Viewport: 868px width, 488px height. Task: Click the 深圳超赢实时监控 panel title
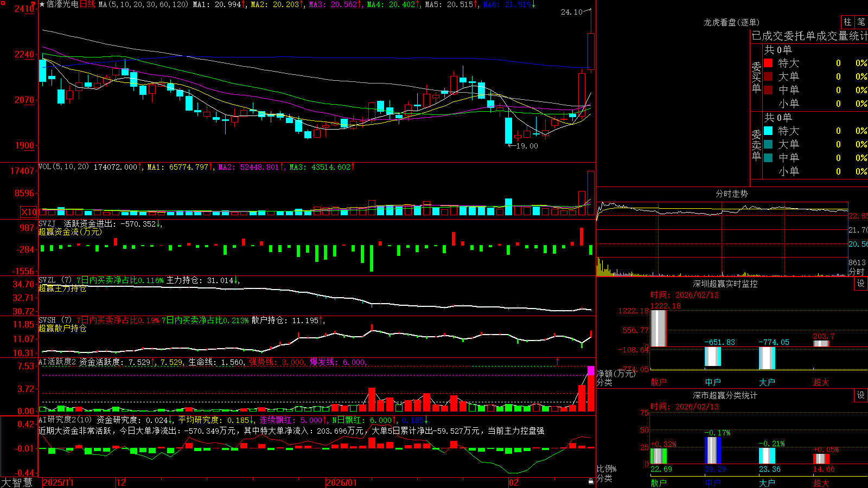point(725,284)
